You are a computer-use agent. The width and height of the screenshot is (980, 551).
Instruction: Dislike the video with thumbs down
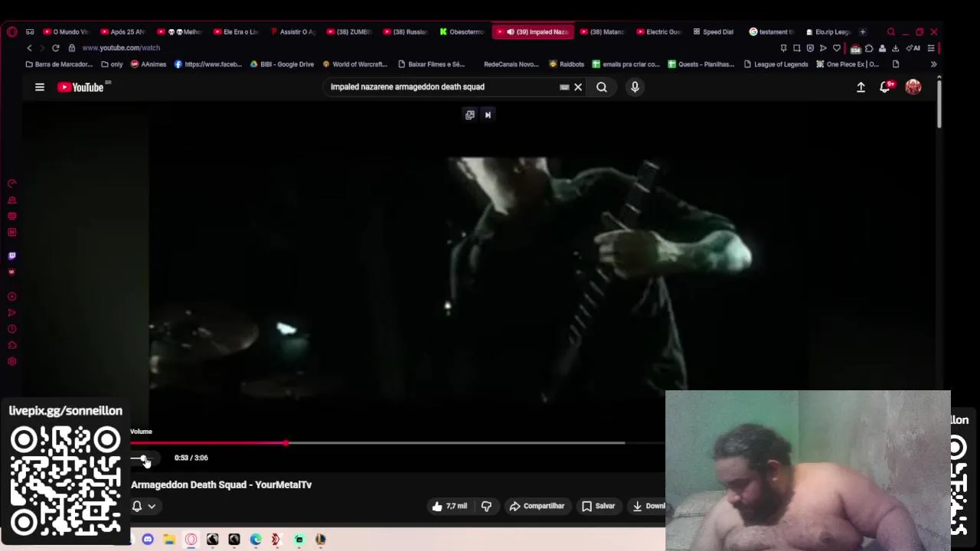[x=486, y=506]
